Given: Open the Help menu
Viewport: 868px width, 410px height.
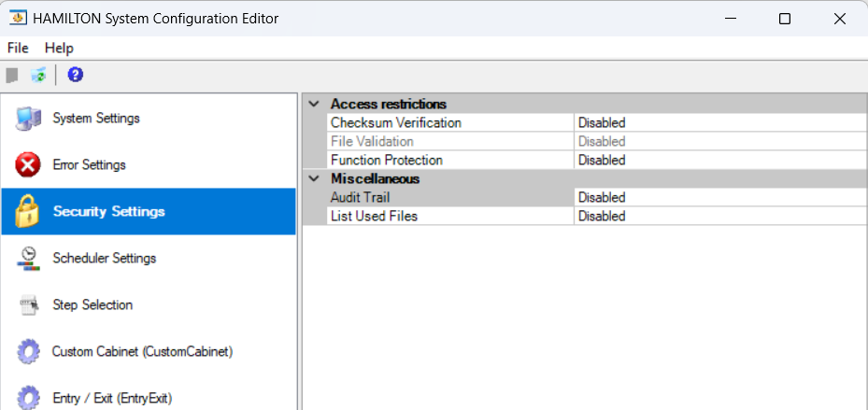Looking at the screenshot, I should click(59, 48).
